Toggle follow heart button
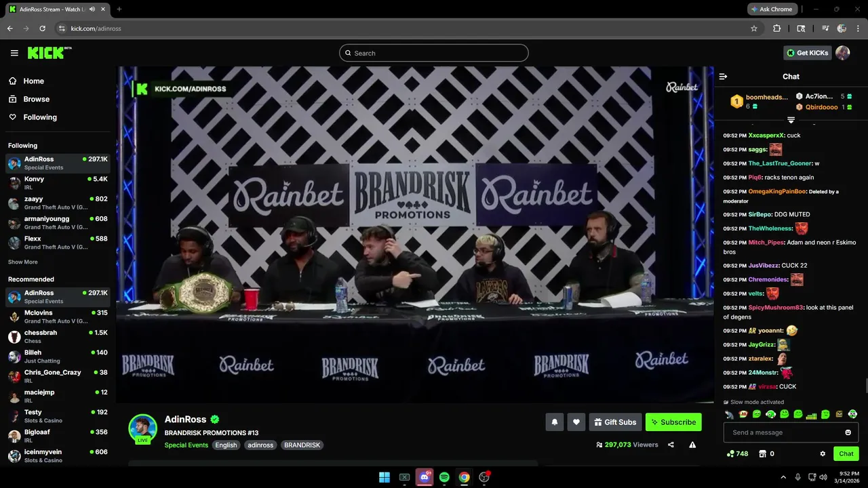 pos(576,422)
